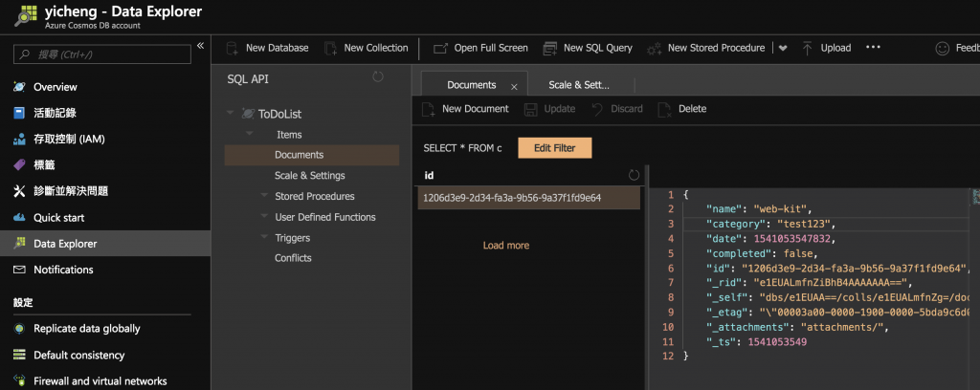Refresh the SQL API tree
Image resolution: width=980 pixels, height=390 pixels.
coord(377,77)
